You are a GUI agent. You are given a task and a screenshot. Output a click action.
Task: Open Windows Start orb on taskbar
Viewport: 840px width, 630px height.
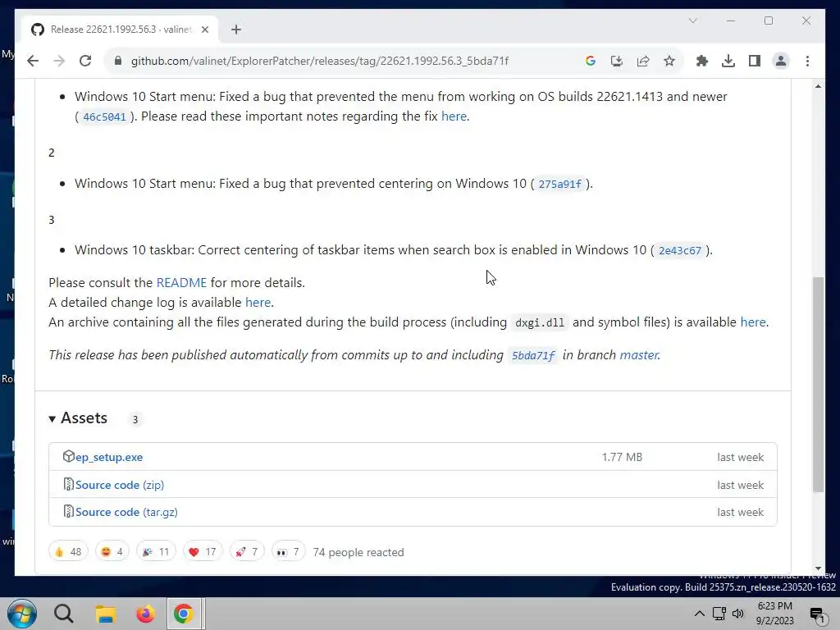coord(22,614)
